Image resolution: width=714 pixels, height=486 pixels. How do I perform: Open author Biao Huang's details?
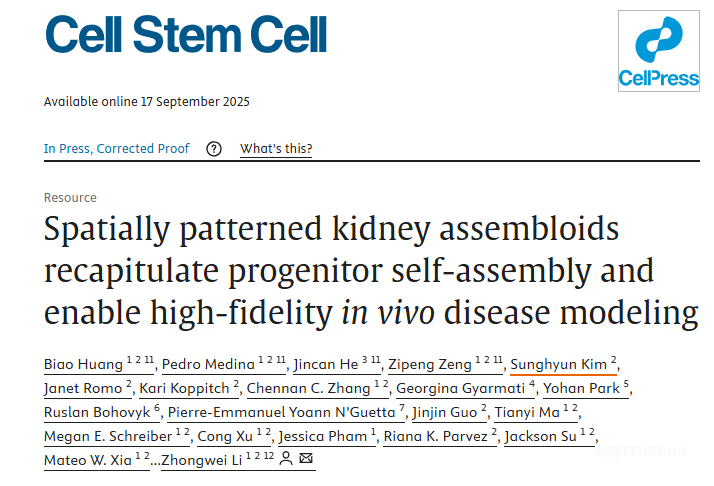pyautogui.click(x=83, y=363)
